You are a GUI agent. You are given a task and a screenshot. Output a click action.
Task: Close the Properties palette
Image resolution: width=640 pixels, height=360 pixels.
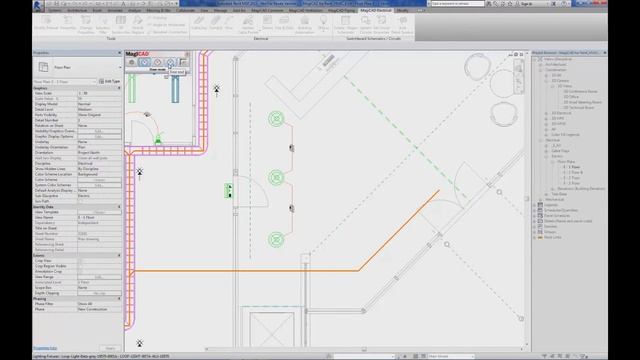pyautogui.click(x=119, y=53)
